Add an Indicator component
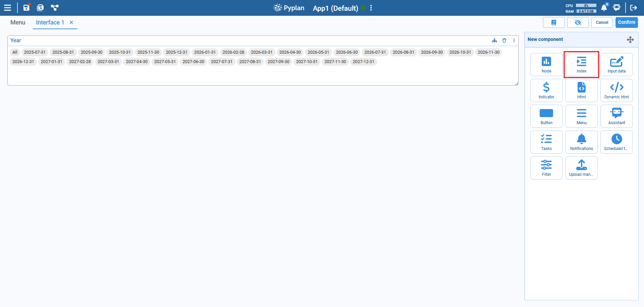This screenshot has height=307, width=644. click(546, 90)
